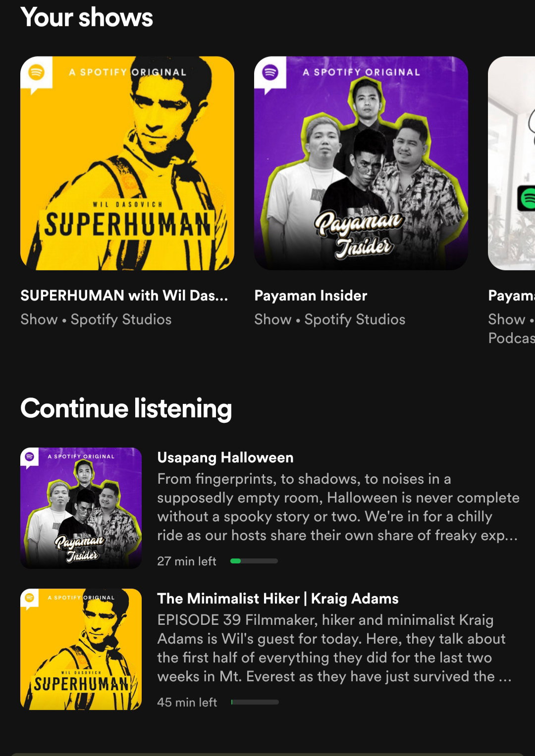This screenshot has height=756, width=535.
Task: Click the Usapang Halloween episode description
Action: (x=338, y=507)
